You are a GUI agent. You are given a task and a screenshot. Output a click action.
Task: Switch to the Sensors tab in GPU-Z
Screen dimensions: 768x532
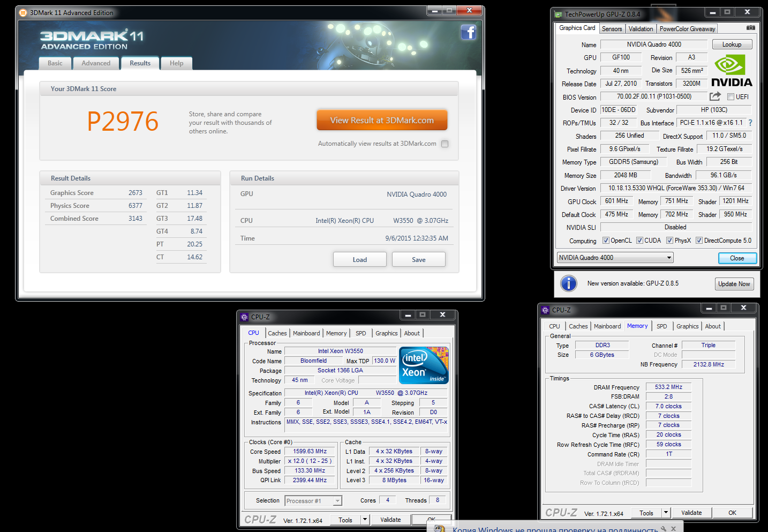pyautogui.click(x=612, y=29)
